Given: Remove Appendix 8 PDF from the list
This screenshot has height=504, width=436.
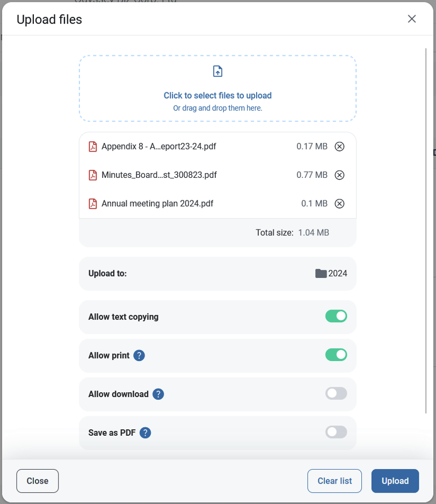Looking at the screenshot, I should (x=339, y=146).
